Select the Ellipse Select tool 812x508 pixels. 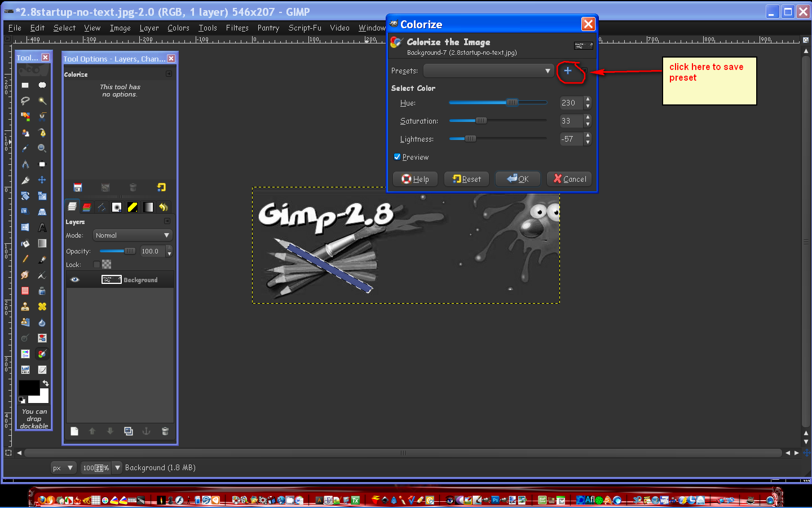pyautogui.click(x=42, y=85)
